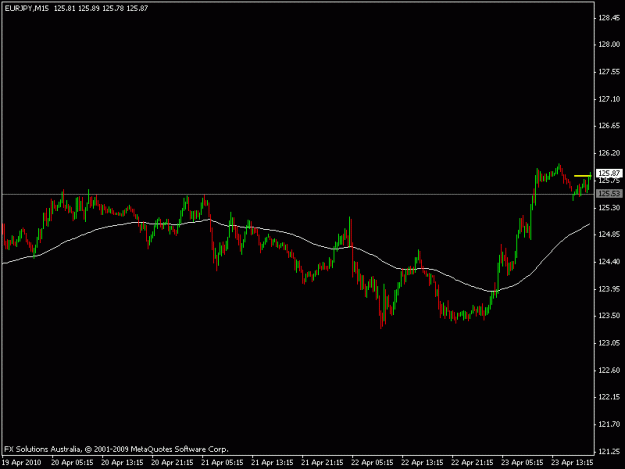Click the 20 Apr 21:15 time label
This screenshot has width=625, height=469.
[172, 463]
